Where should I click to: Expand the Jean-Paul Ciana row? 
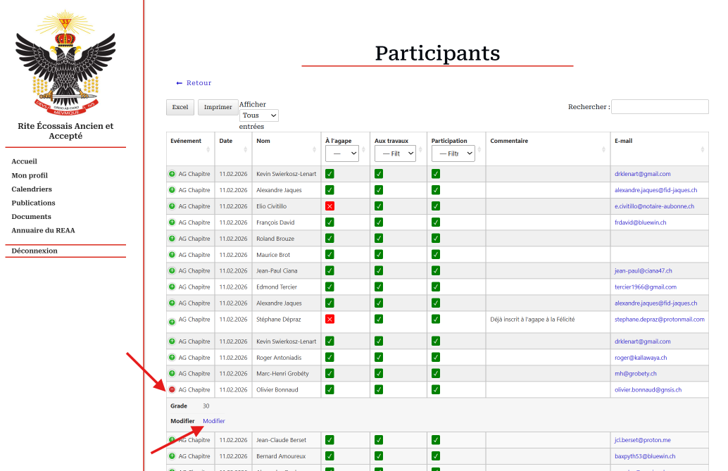tap(172, 271)
